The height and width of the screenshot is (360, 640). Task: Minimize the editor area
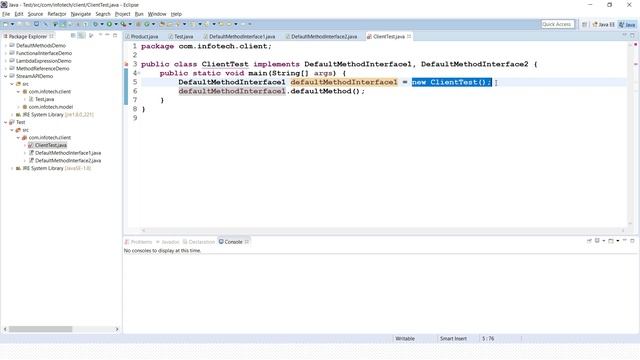[624, 35]
